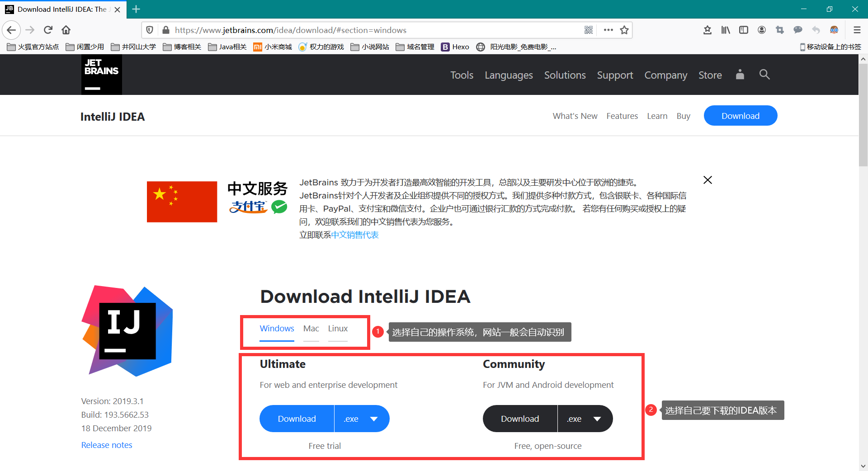Switch to the Linux tab
The height and width of the screenshot is (471, 868).
338,329
